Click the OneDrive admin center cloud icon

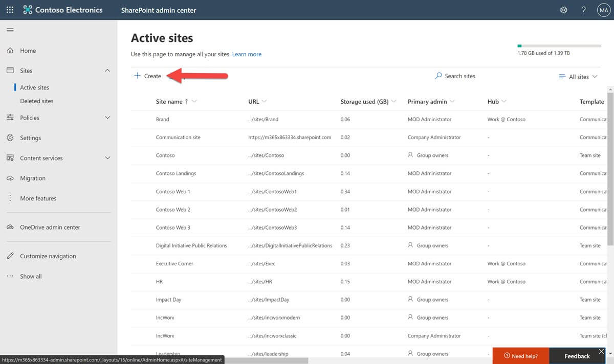point(10,227)
